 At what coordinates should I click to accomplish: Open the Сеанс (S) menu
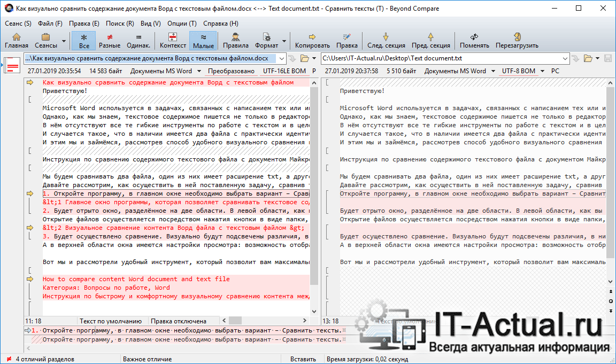(x=18, y=24)
